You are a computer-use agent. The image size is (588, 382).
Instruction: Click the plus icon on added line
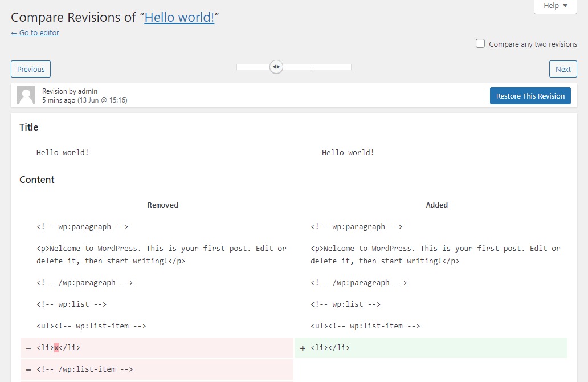coord(303,348)
